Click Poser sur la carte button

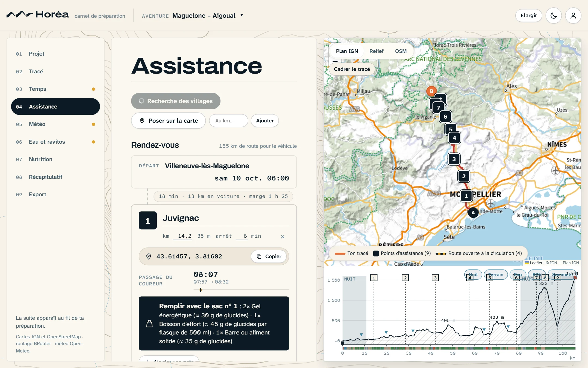pos(168,120)
